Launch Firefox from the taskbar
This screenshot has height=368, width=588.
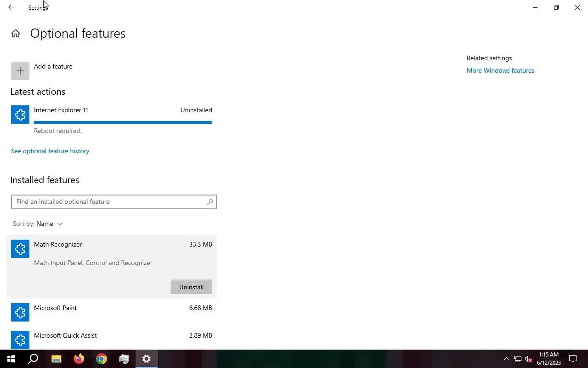[x=79, y=359]
